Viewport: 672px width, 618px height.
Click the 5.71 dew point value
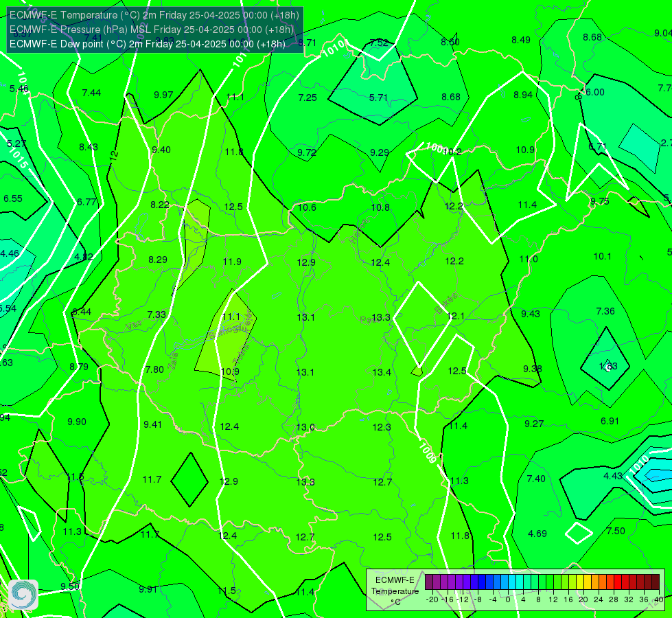pyautogui.click(x=378, y=98)
